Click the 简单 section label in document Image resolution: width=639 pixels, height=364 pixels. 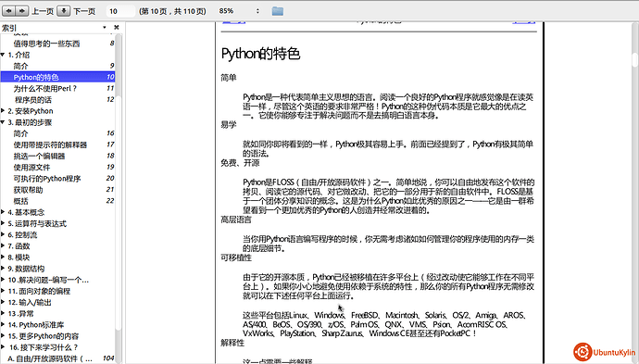coord(229,78)
